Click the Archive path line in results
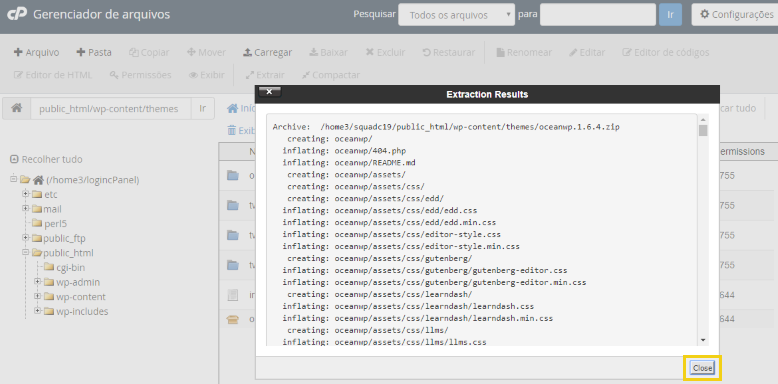This screenshot has height=384, width=778. click(x=446, y=127)
